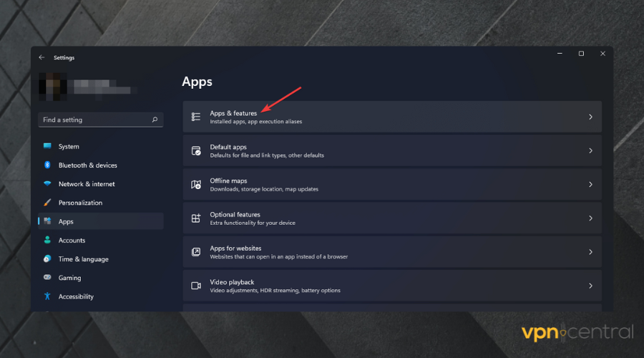Click the System monitor icon in sidebar
644x358 pixels.
tap(47, 146)
